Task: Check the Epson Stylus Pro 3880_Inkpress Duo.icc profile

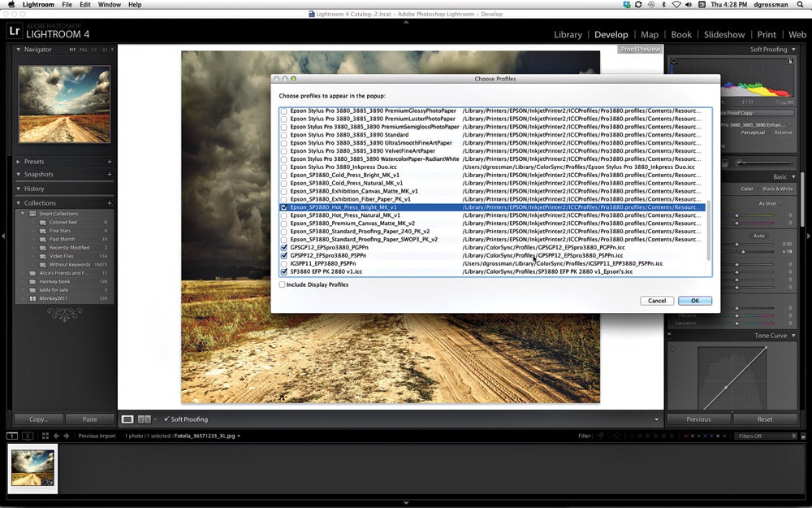Action: (x=283, y=167)
